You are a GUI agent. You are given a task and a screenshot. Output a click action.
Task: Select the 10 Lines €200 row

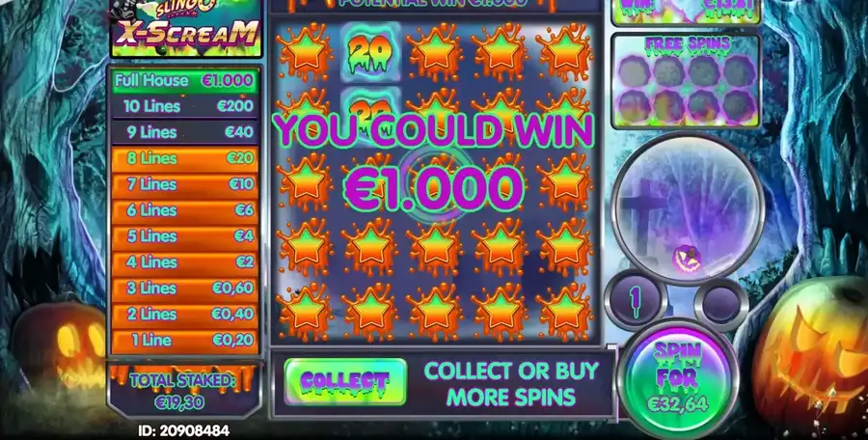[185, 106]
